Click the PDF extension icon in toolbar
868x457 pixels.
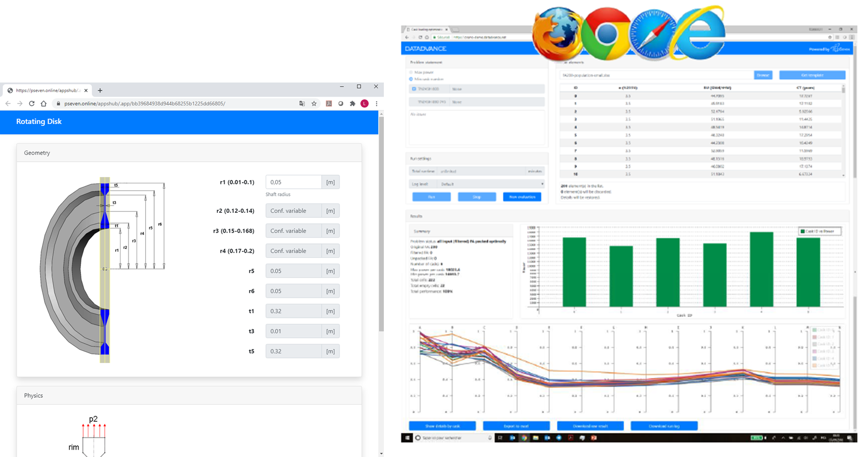[328, 104]
